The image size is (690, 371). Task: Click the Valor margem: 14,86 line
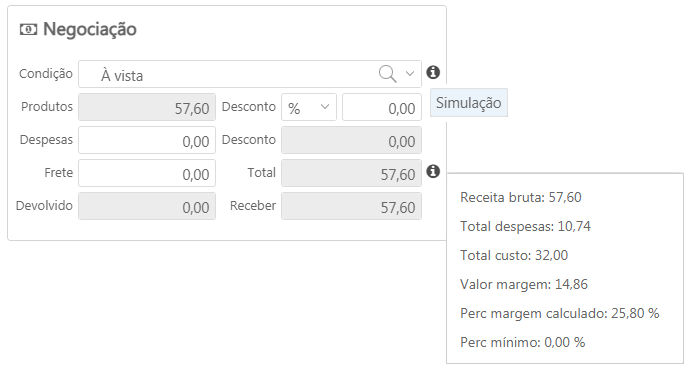point(524,284)
